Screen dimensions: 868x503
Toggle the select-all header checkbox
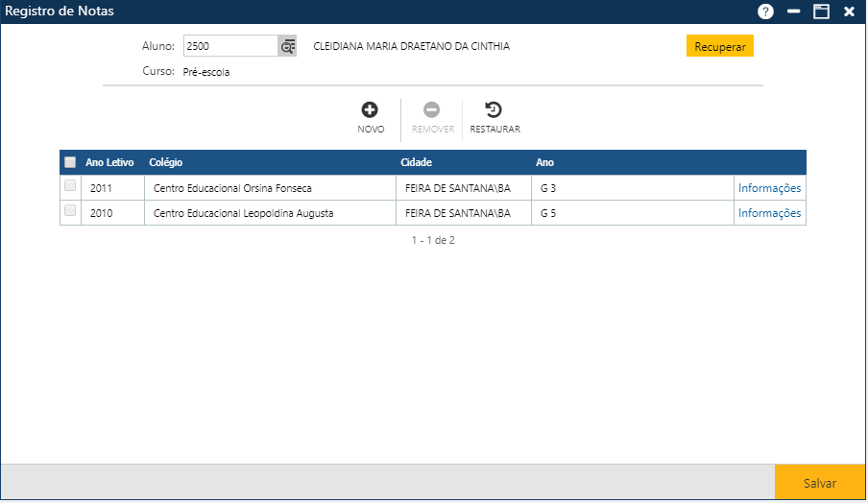pos(70,162)
